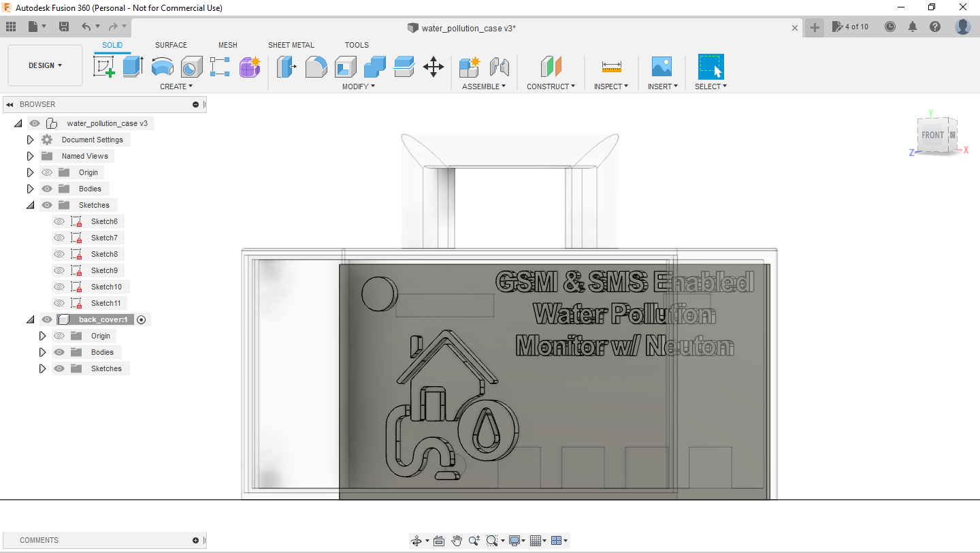Open the Data Panel grid icon
Screen dimensions: 980x553
tap(11, 27)
